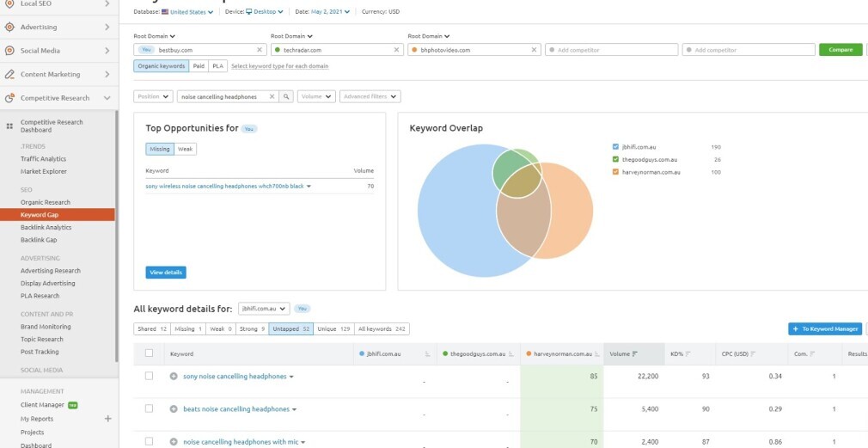
Task: Add sony noise cancelling headphones via plus icon
Action: [174, 377]
